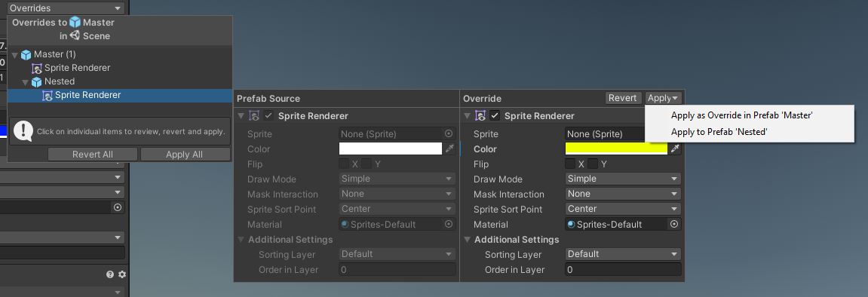
Task: Open Prefab Source Sorting Layer dropdown
Action: [x=397, y=254]
